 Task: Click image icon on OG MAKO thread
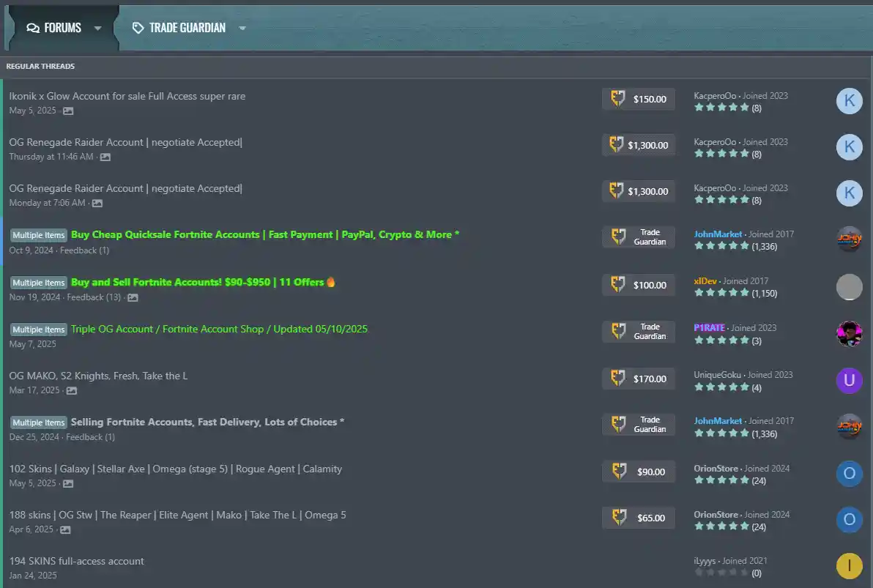[71, 391]
